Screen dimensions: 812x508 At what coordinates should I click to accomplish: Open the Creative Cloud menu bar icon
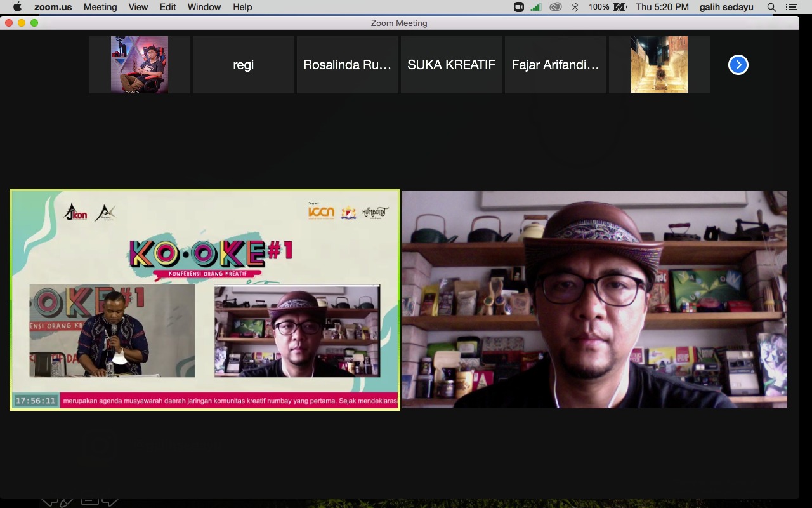point(556,7)
